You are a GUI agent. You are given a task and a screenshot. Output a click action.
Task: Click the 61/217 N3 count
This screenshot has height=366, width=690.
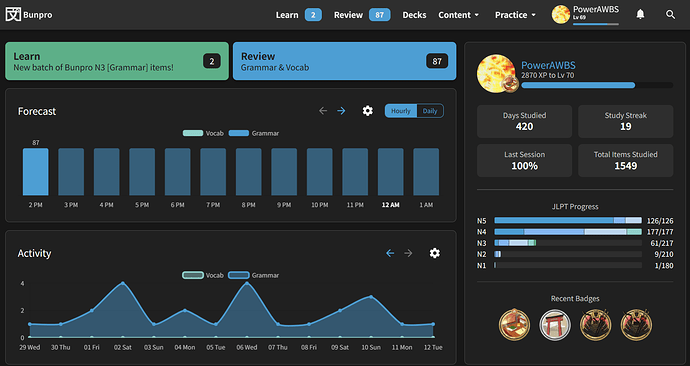pyautogui.click(x=662, y=243)
